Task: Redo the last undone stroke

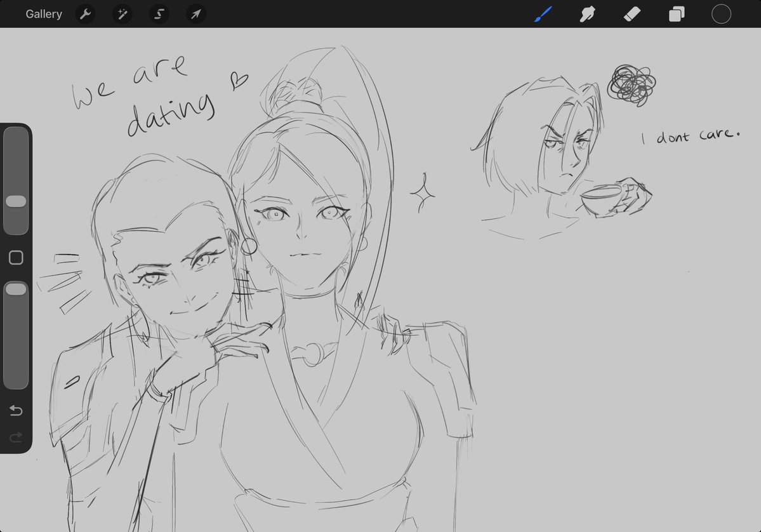Action: point(16,437)
